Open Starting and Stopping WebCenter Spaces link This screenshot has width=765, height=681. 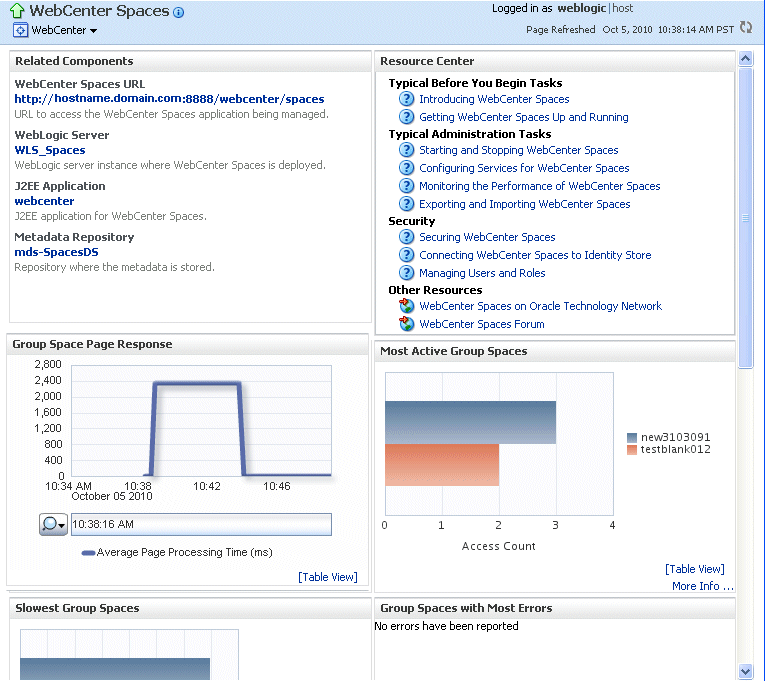[519, 150]
